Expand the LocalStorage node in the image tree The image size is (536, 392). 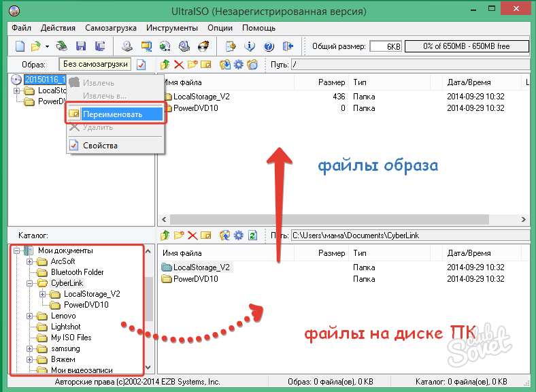(16, 91)
